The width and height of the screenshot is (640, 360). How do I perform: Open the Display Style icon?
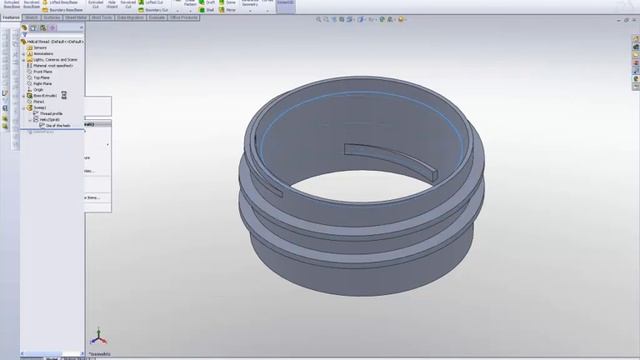tap(361, 20)
